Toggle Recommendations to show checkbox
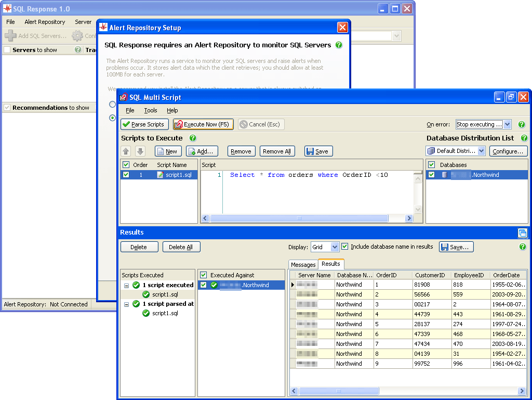The width and height of the screenshot is (532, 400). (x=7, y=107)
